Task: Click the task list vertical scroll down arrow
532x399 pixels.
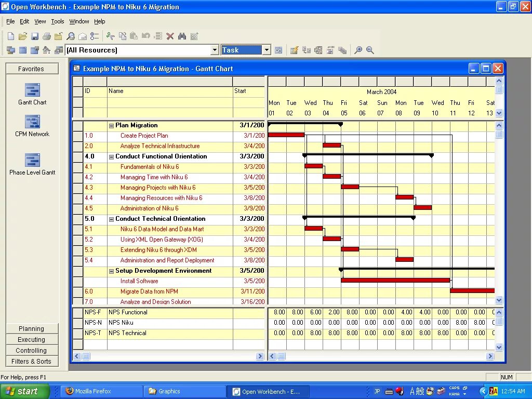Action: [x=499, y=300]
